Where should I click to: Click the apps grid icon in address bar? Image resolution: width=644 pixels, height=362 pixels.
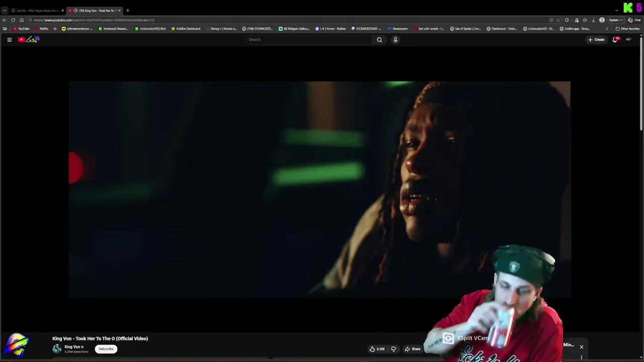[551, 20]
